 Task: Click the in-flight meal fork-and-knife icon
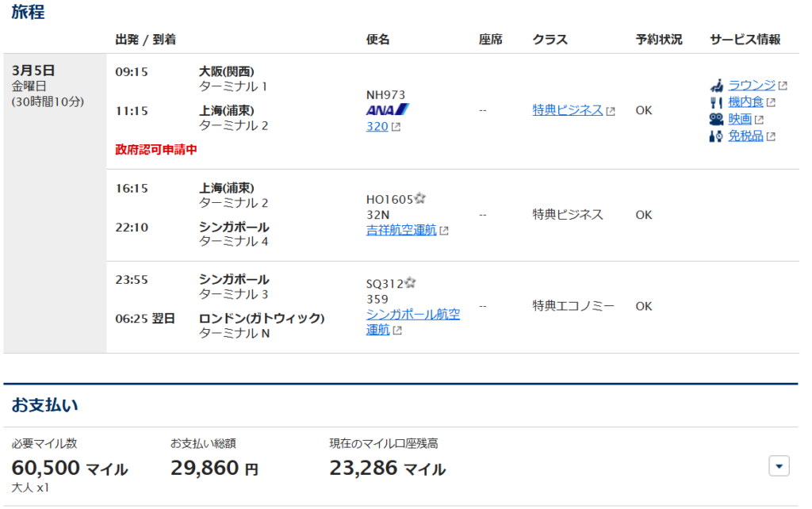(x=716, y=102)
